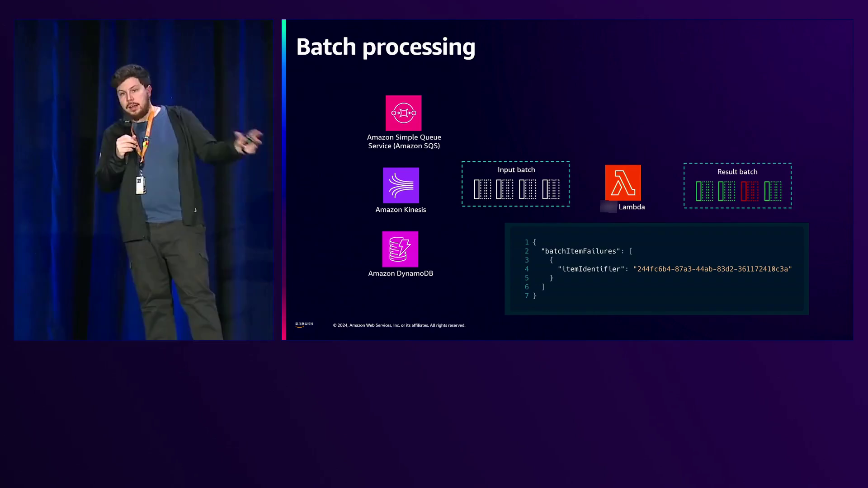Click the red failed item in Result batch
Screen dimensions: 868x488
pyautogui.click(x=750, y=191)
